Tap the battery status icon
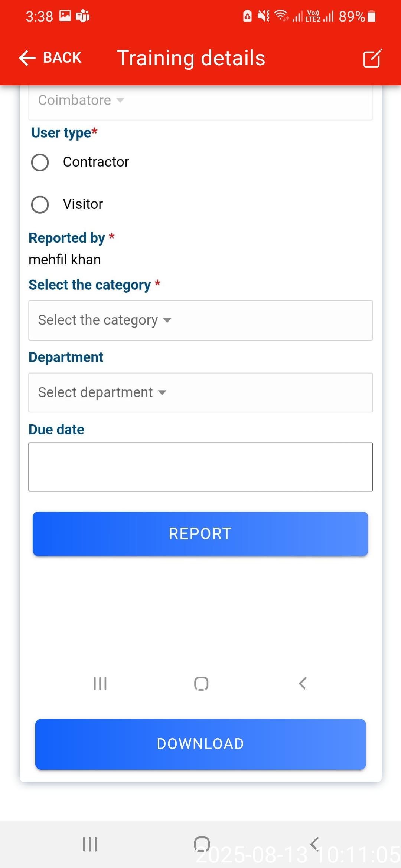Image resolution: width=401 pixels, height=868 pixels. click(x=371, y=16)
